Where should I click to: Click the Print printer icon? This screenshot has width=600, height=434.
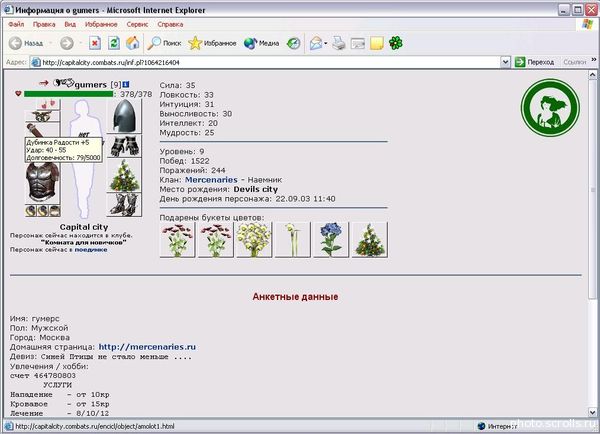tap(339, 43)
